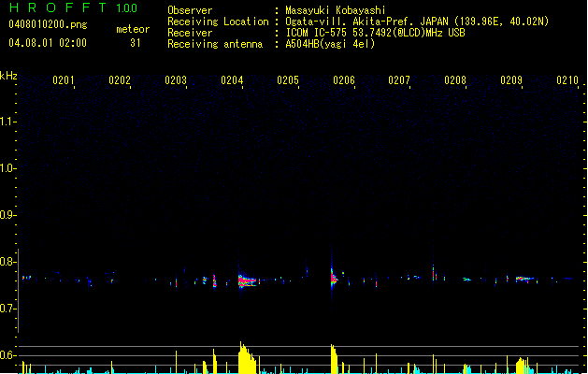The height and width of the screenshot is (374, 588).
Task: Click the meteor echo burst before 0206
Action: 334,279
